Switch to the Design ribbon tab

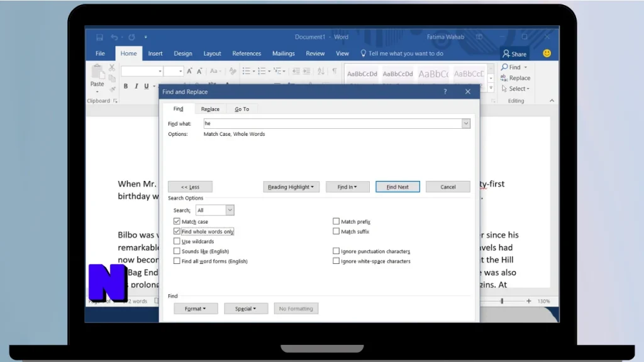[x=183, y=53]
